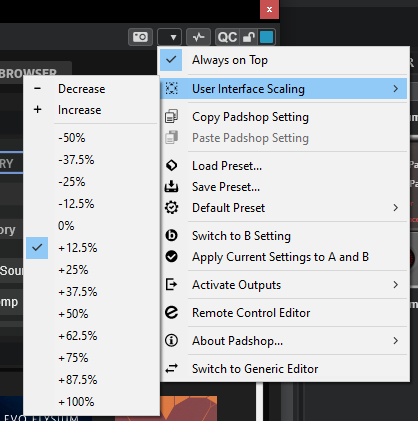Select the +12.5% scaling text
This screenshot has height=421, width=418.
(78, 248)
